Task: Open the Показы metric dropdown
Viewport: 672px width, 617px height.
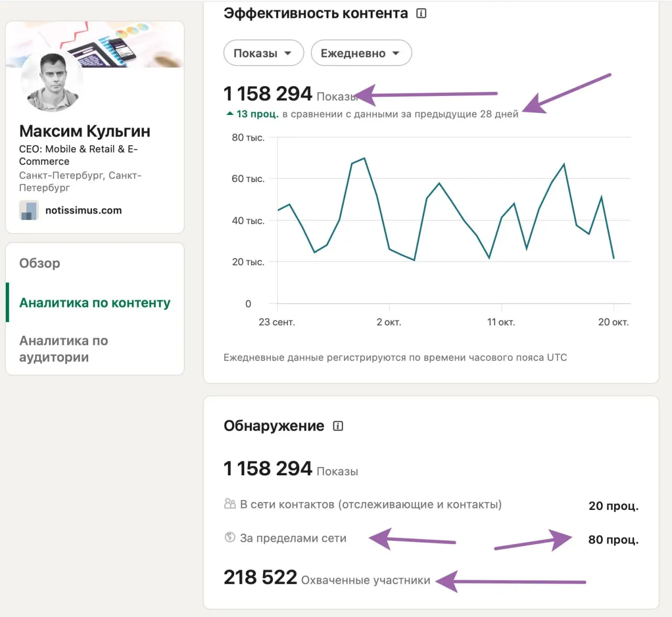Action: pyautogui.click(x=264, y=53)
